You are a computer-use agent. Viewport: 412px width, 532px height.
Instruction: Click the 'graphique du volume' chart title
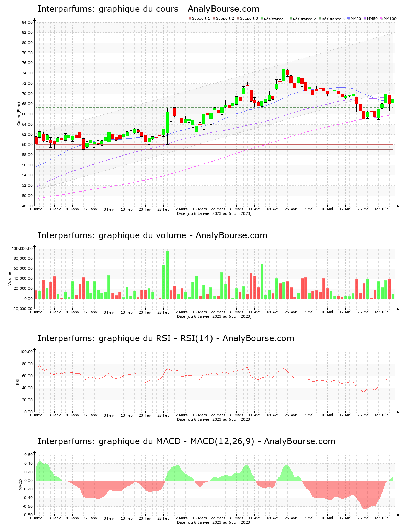152,235
